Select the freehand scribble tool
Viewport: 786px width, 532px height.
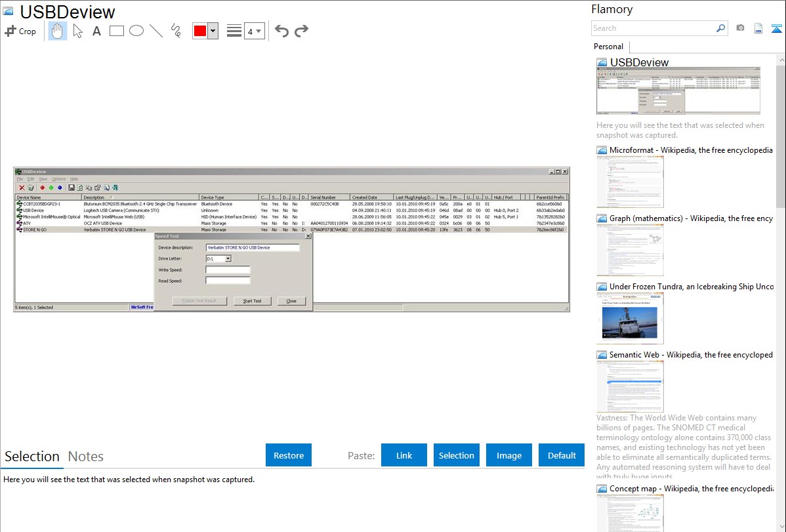(176, 31)
